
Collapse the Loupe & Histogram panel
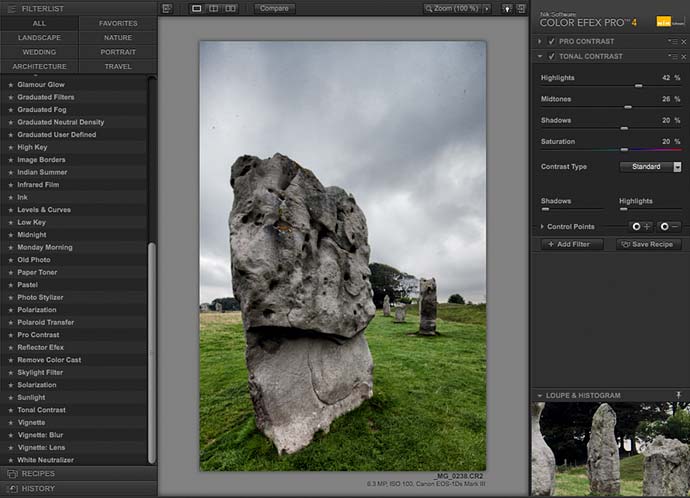(x=540, y=395)
